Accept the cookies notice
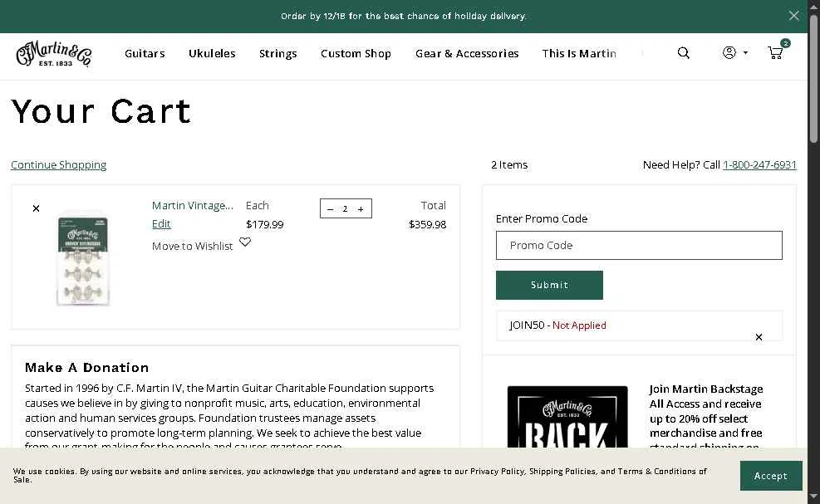Image resolution: width=820 pixels, height=504 pixels. click(x=770, y=476)
